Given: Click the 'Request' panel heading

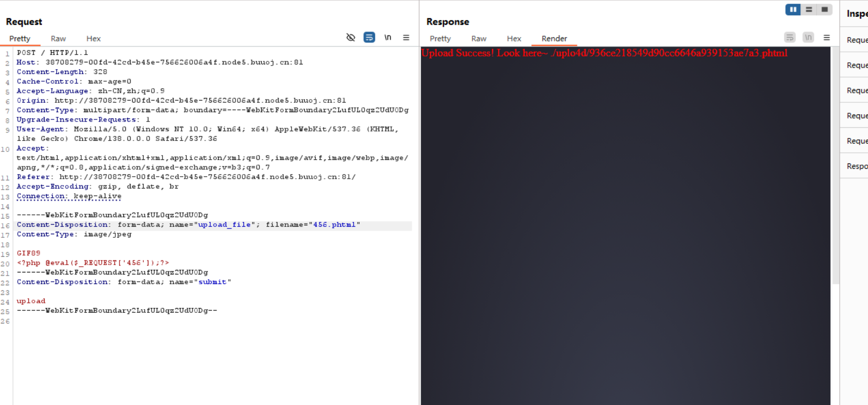Looking at the screenshot, I should click(24, 21).
